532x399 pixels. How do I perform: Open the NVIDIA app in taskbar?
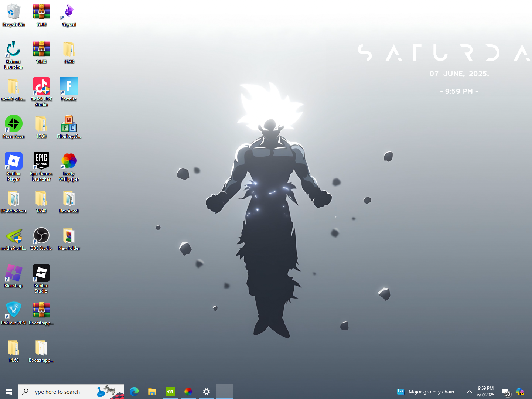pos(170,392)
